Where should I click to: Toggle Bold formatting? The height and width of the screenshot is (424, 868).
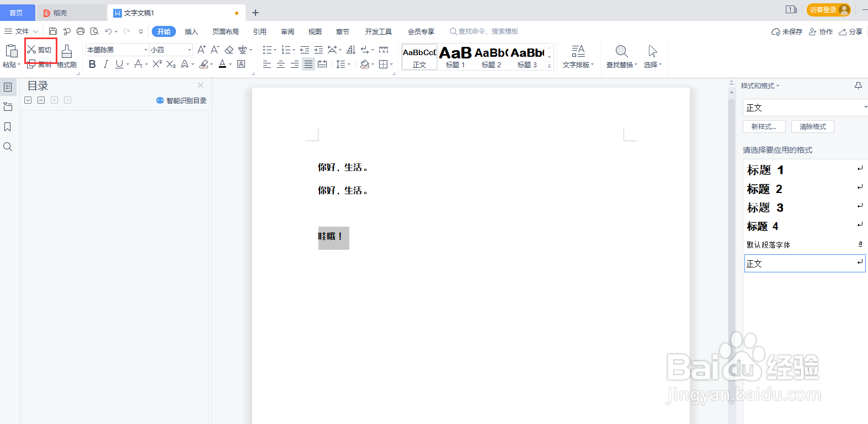click(x=92, y=64)
